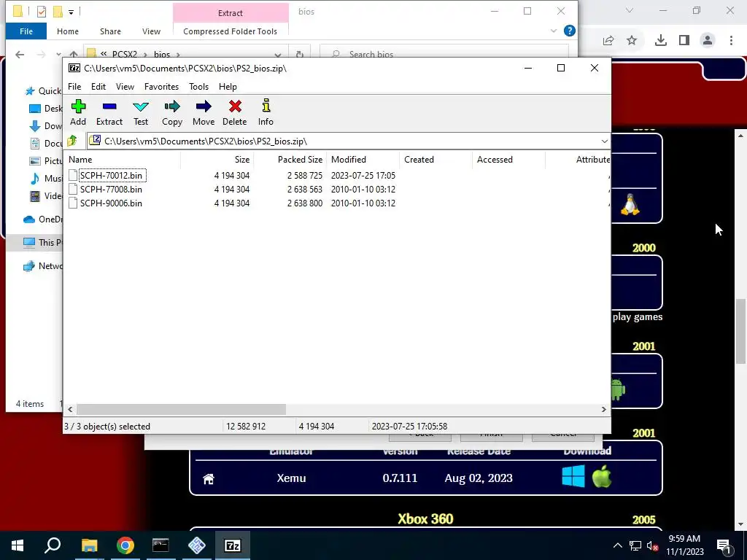
Task: Click packed size 2 588 725 cell
Action: point(304,175)
